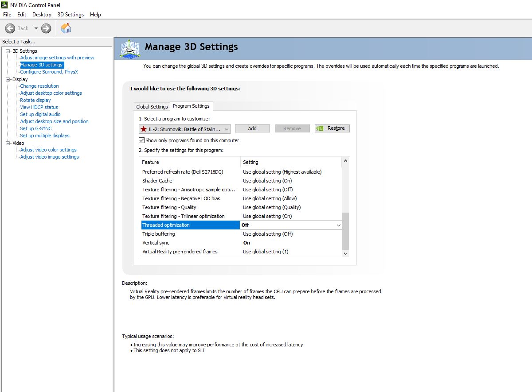Open the 3D Settings menu
Screen dimensions: 532x392
click(70, 15)
